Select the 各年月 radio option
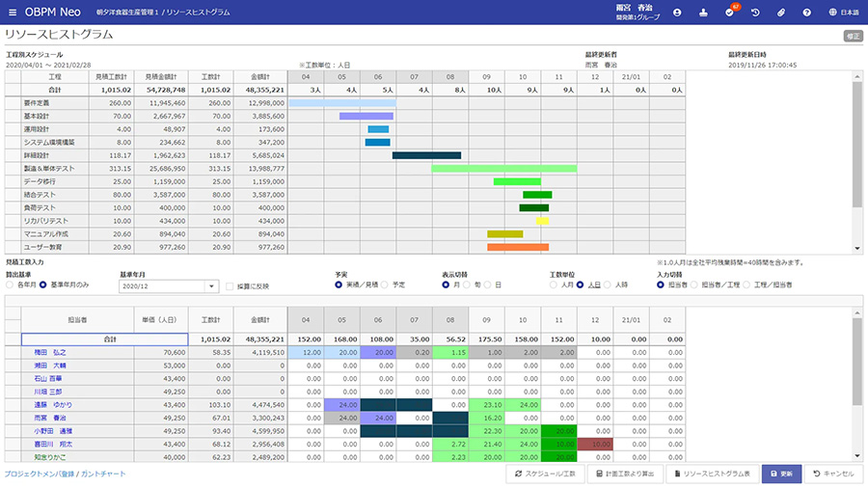This screenshot has height=488, width=868. [11, 285]
